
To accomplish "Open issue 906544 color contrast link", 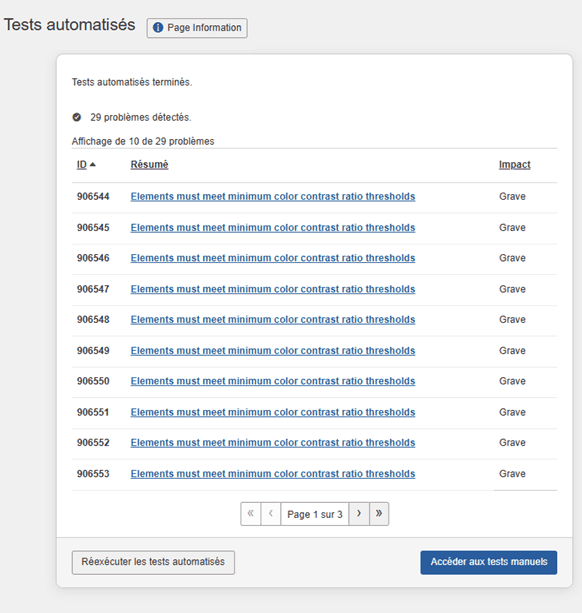I will pos(273,196).
